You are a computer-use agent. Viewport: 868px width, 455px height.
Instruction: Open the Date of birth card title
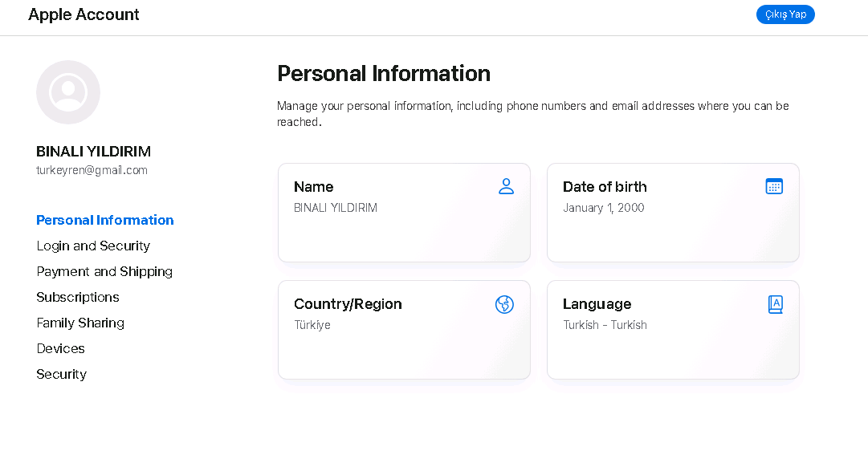coord(605,187)
